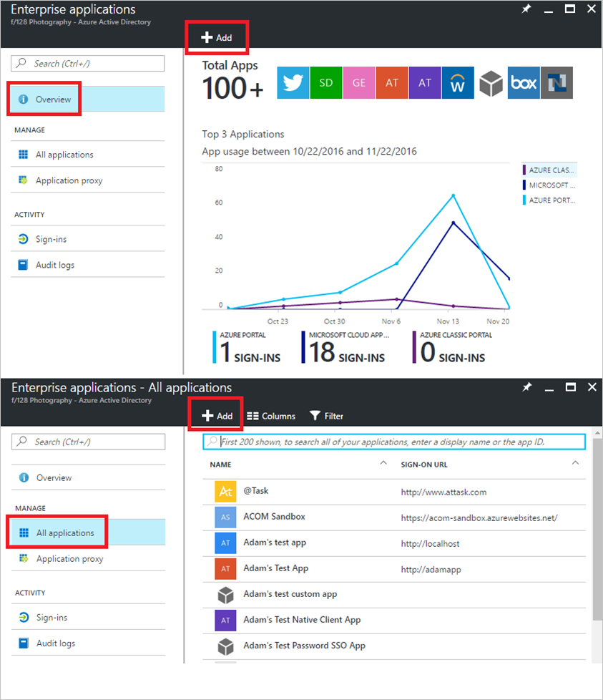
Task: Select AZURE PORT... legend color entry
Action: coord(549,200)
